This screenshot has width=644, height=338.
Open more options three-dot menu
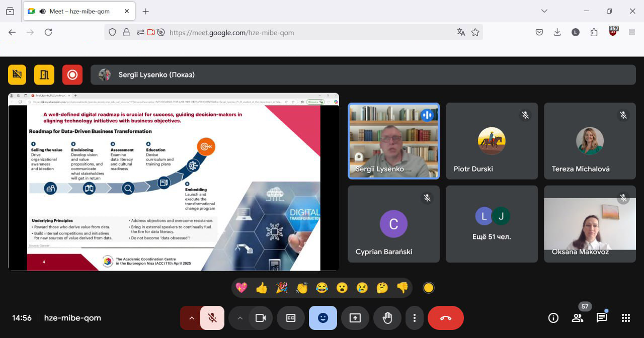[414, 318]
